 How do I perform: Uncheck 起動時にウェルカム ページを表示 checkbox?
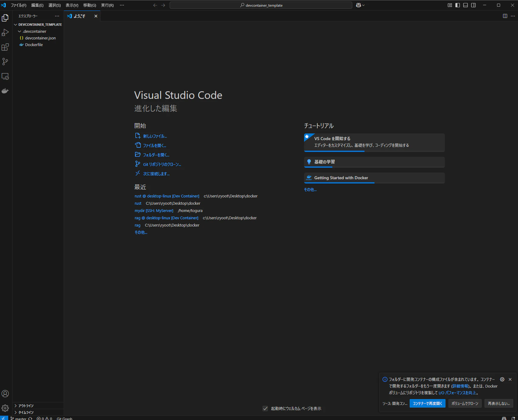pos(265,408)
